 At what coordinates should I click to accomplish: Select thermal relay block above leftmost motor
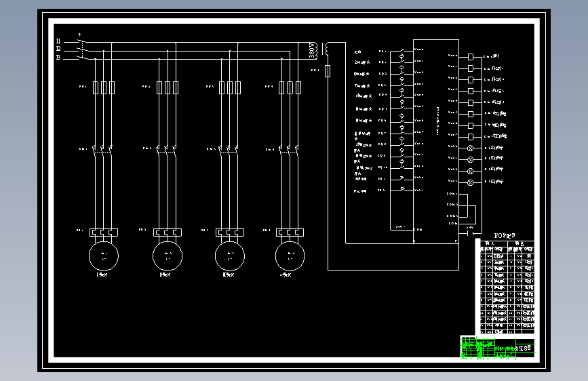pyautogui.click(x=104, y=233)
